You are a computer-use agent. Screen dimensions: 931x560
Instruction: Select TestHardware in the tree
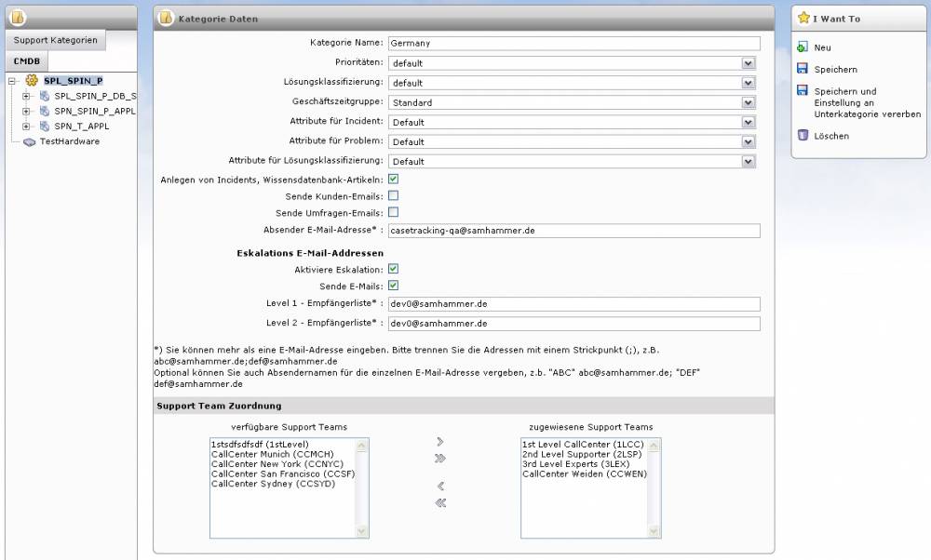tap(69, 141)
